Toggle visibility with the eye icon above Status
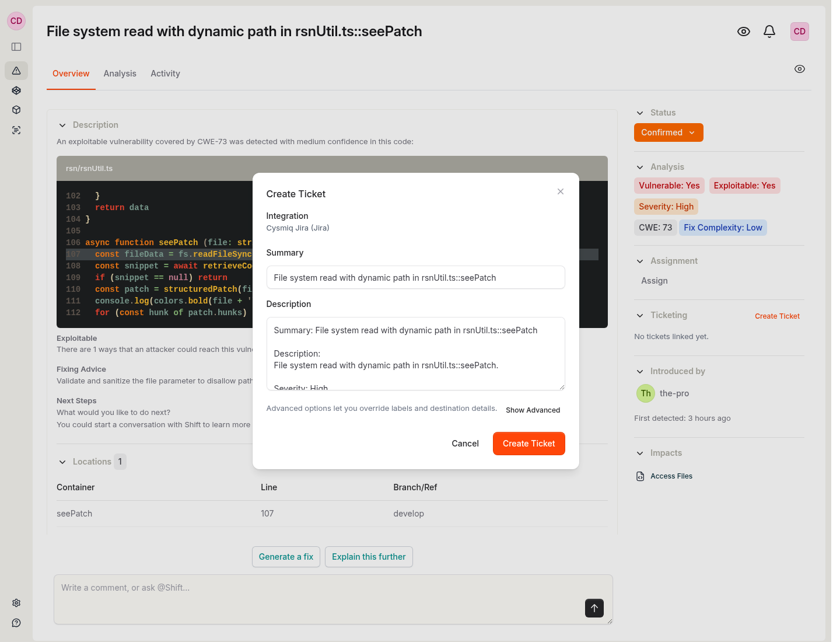This screenshot has height=642, width=840. 799,69
